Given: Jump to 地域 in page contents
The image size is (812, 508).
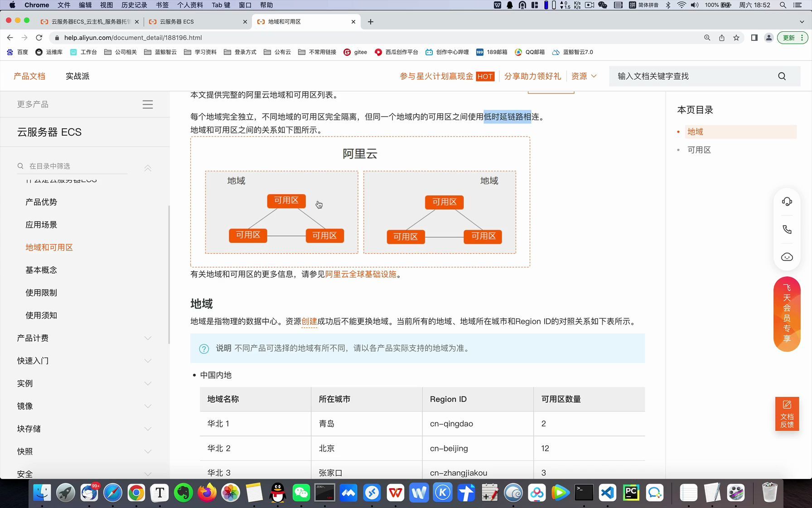Looking at the screenshot, I should point(695,132).
